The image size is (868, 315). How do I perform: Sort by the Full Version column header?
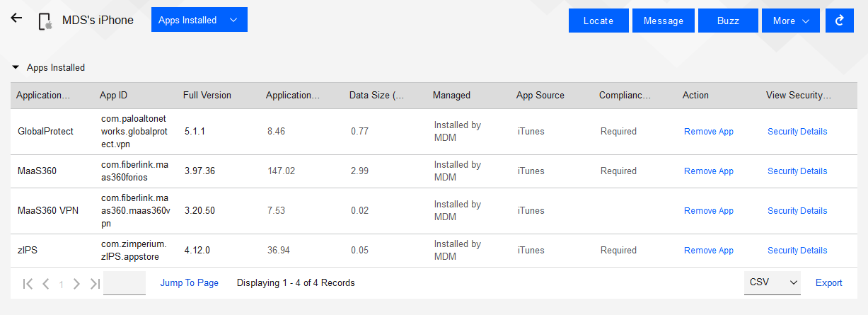[207, 96]
